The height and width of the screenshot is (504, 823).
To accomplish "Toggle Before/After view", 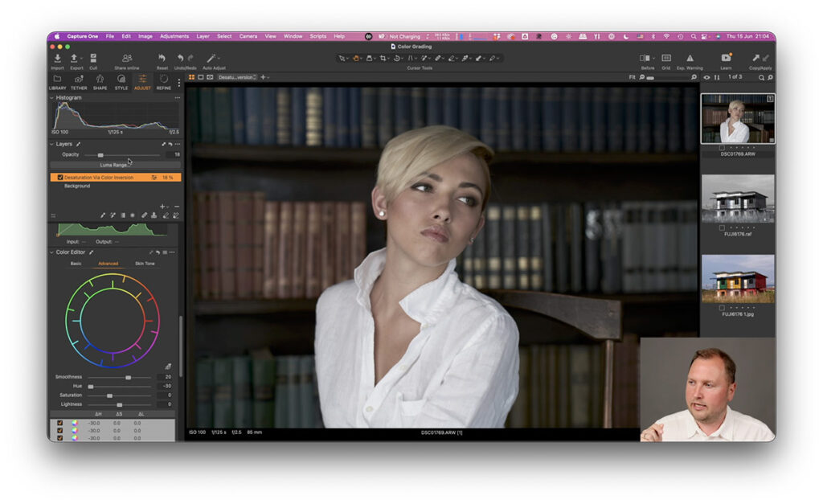I will point(645,58).
